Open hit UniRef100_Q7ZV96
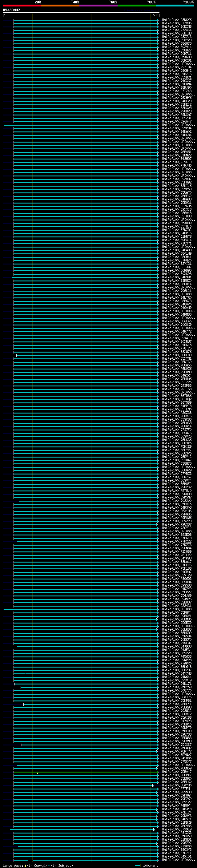This screenshot has width=197, height=868. coord(177,23)
